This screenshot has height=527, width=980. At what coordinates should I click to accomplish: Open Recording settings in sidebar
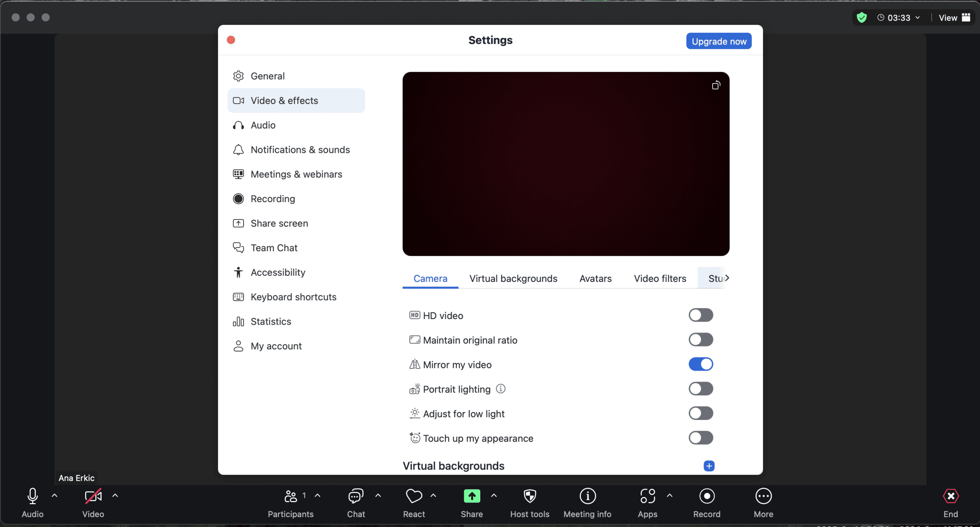pos(296,199)
